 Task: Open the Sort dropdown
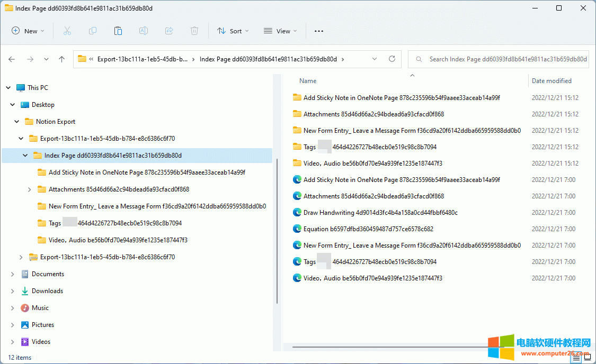pos(233,31)
